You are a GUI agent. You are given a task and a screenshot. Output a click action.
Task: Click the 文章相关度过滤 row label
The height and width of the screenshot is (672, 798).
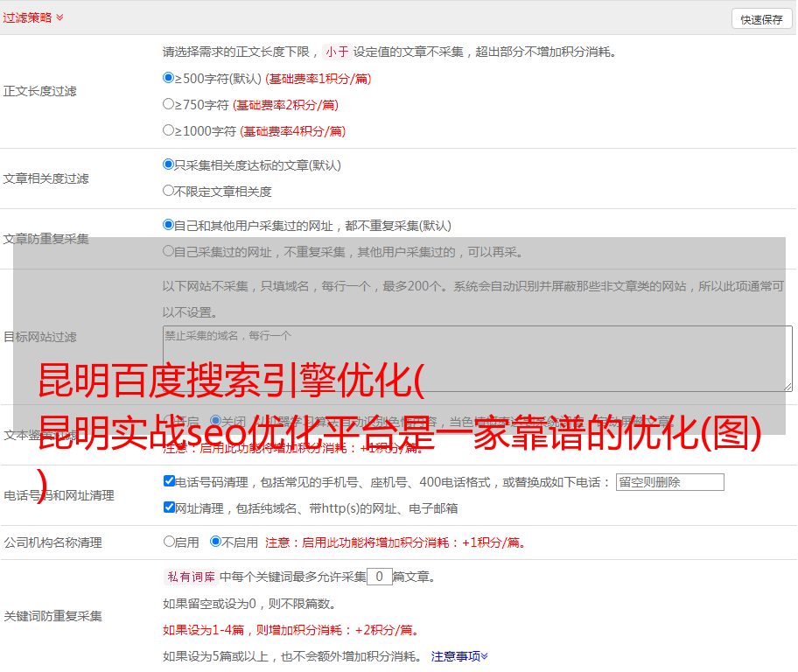point(46,178)
